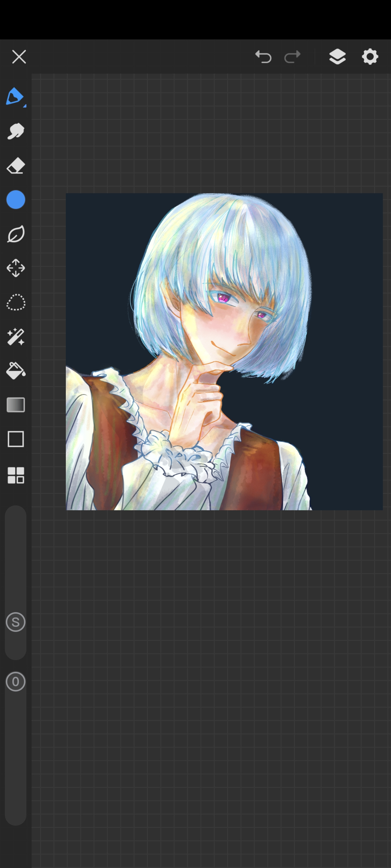
Task: Undo the last stroke
Action: (x=263, y=57)
